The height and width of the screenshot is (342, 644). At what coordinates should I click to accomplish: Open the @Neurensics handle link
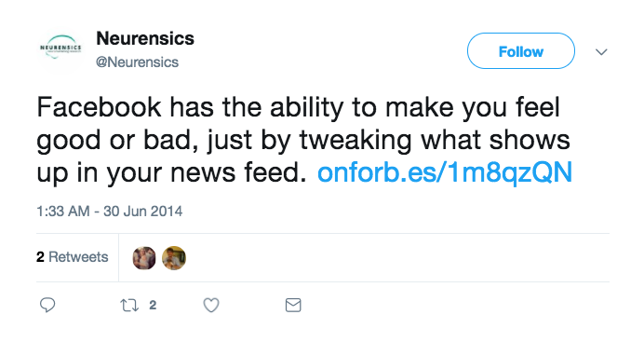click(x=137, y=62)
